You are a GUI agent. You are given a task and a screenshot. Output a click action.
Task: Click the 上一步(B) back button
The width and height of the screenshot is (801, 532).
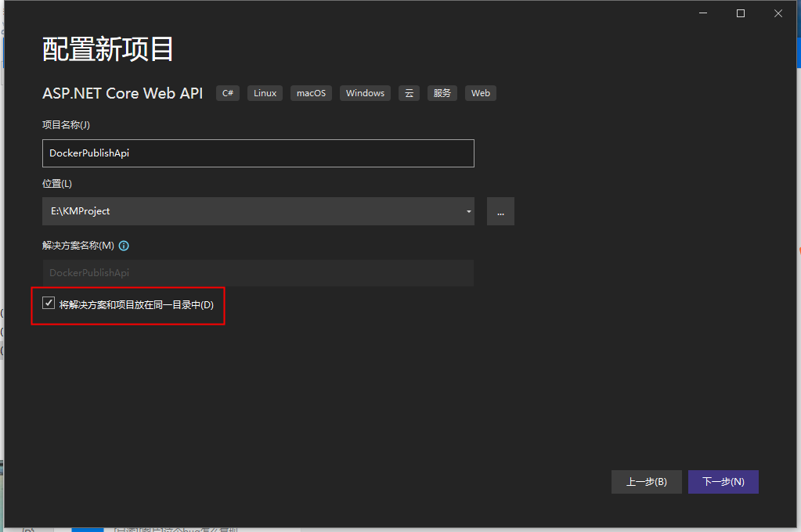(646, 481)
